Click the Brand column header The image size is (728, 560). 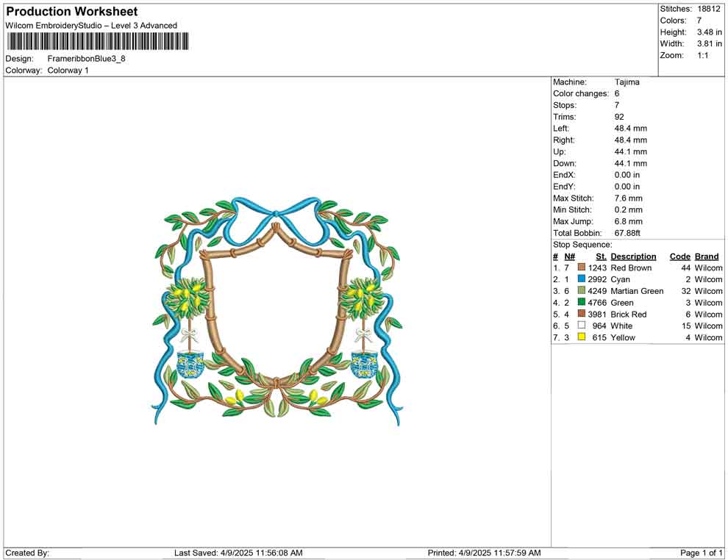click(x=707, y=256)
